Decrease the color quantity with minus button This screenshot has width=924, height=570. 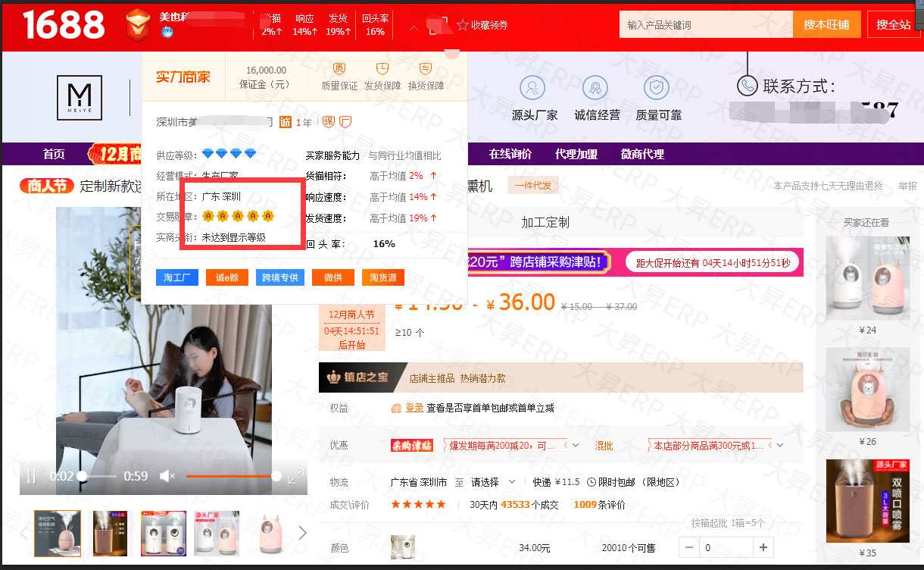click(689, 547)
